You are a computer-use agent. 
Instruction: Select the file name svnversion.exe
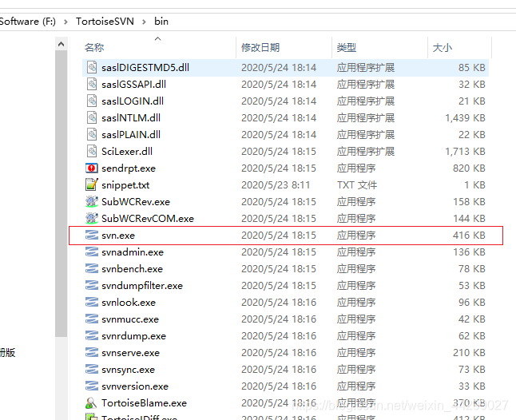click(135, 386)
